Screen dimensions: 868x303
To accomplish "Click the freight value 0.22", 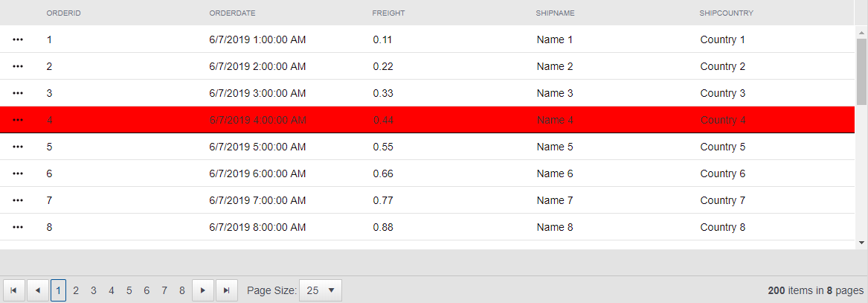I will pos(383,66).
